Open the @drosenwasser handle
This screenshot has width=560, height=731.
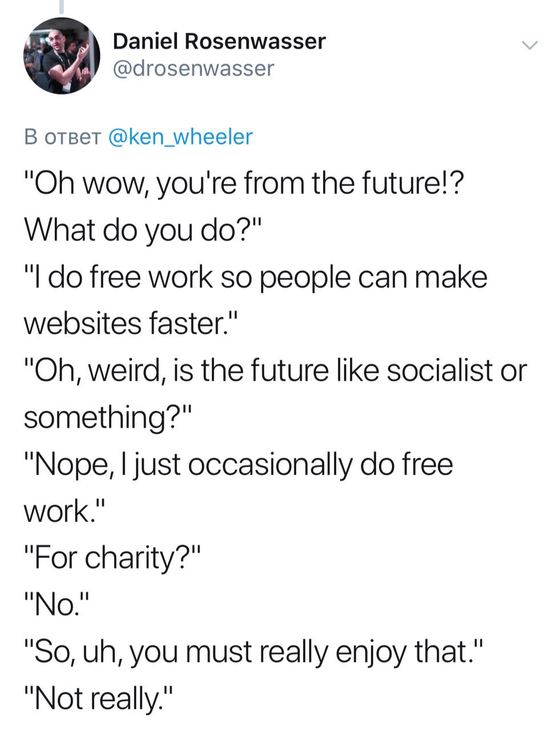tap(194, 69)
